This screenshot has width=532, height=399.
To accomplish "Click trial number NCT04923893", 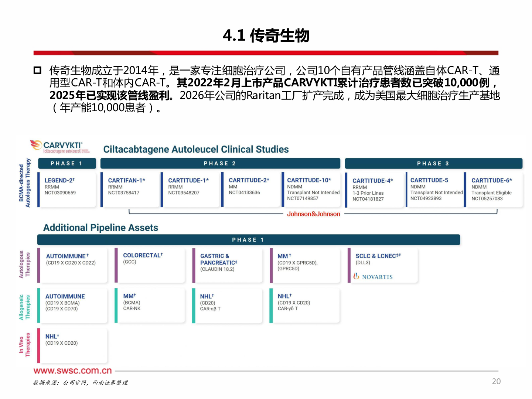I will [x=426, y=198].
